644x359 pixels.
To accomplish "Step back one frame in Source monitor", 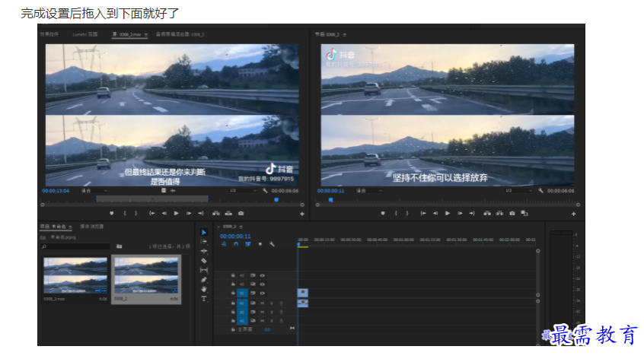I will pyautogui.click(x=164, y=214).
